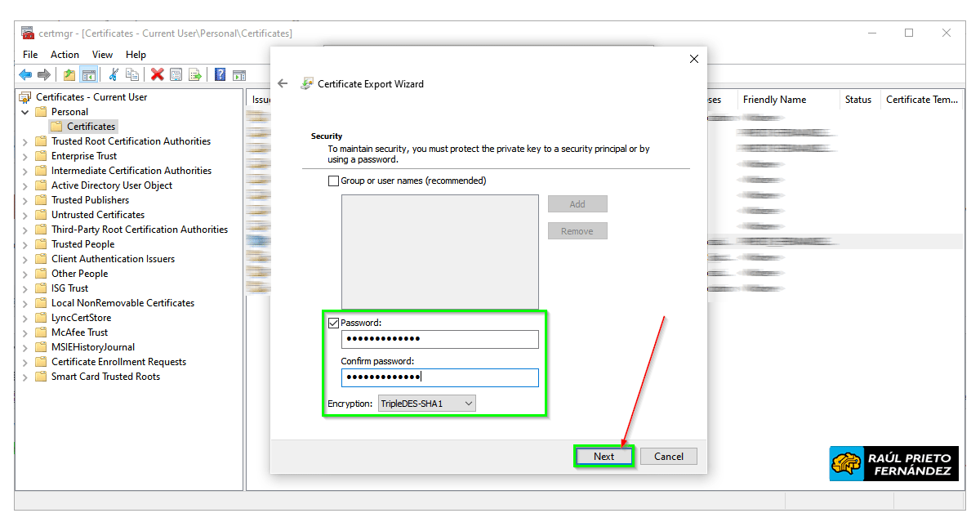Open the View menu
This screenshot has width=980, height=531.
click(102, 55)
